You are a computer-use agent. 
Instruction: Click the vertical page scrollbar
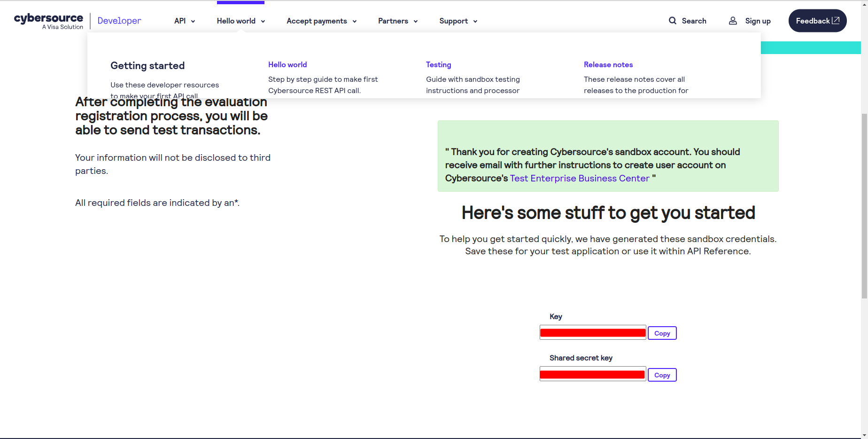[864, 207]
